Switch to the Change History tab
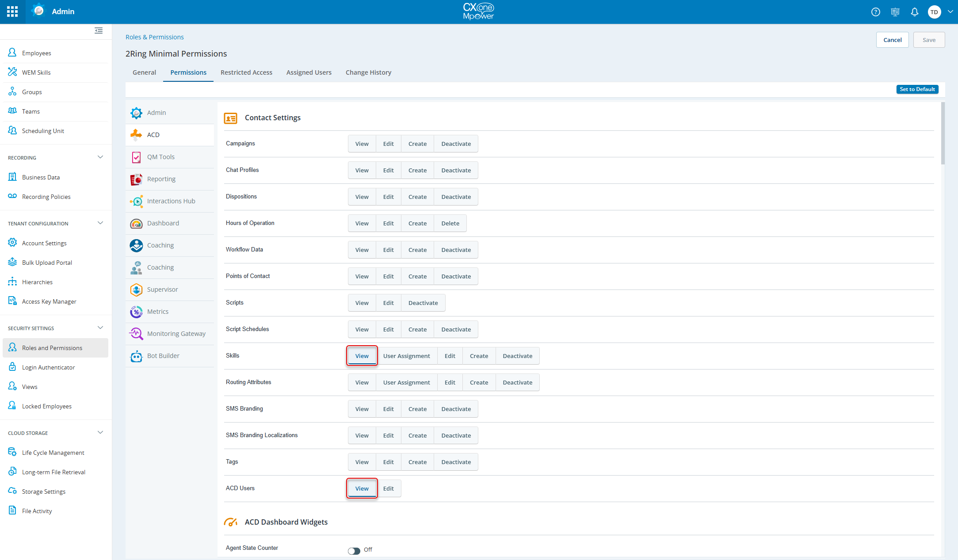Viewport: 958px width, 560px height. coord(368,72)
